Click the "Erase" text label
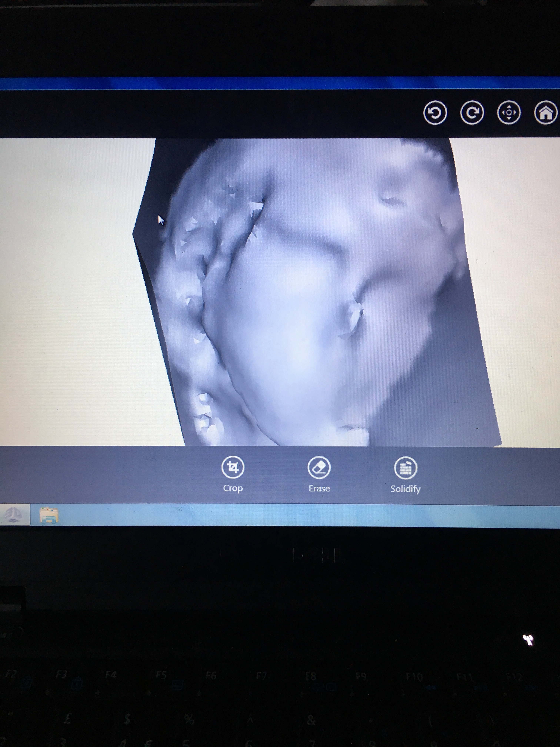The image size is (560, 747). pyautogui.click(x=319, y=489)
